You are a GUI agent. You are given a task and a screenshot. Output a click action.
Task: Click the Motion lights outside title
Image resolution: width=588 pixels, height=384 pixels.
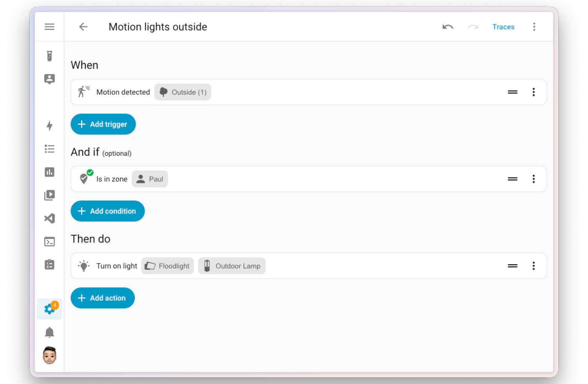[158, 27]
